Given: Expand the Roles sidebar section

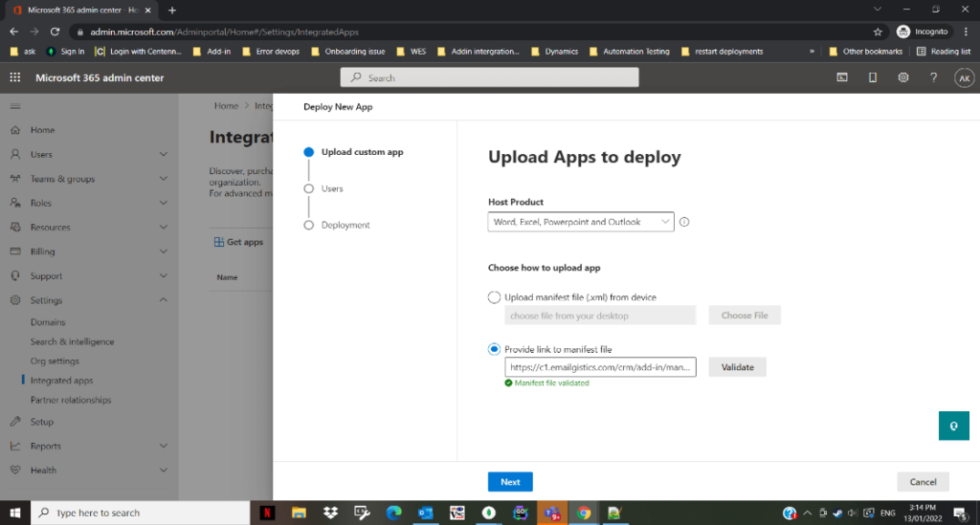Looking at the screenshot, I should 163,203.
